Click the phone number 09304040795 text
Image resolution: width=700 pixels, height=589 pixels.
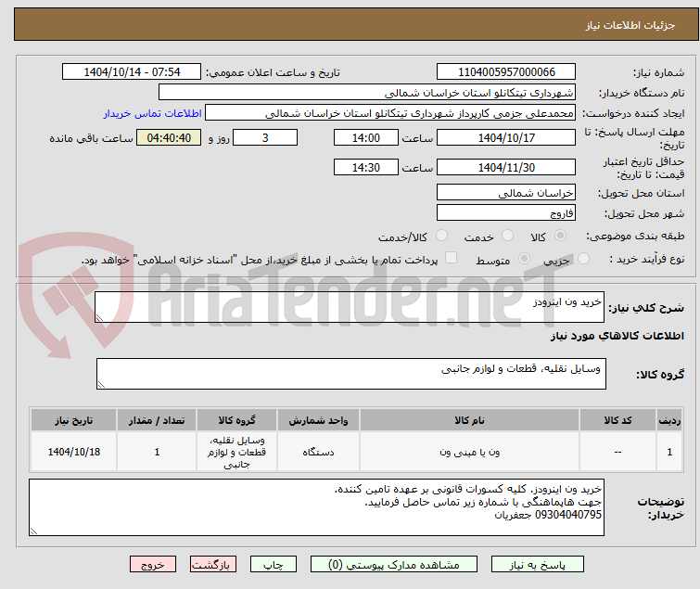(x=568, y=515)
